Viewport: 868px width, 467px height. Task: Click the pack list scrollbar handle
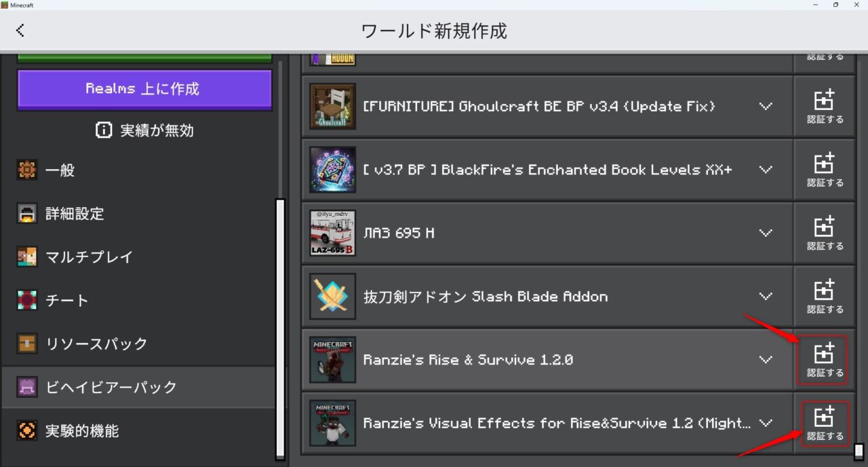[859, 451]
